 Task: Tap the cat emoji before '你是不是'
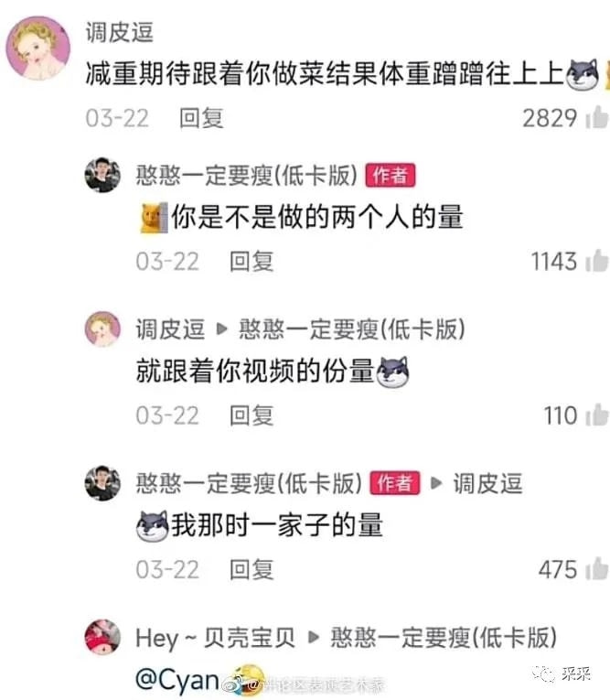click(x=155, y=218)
